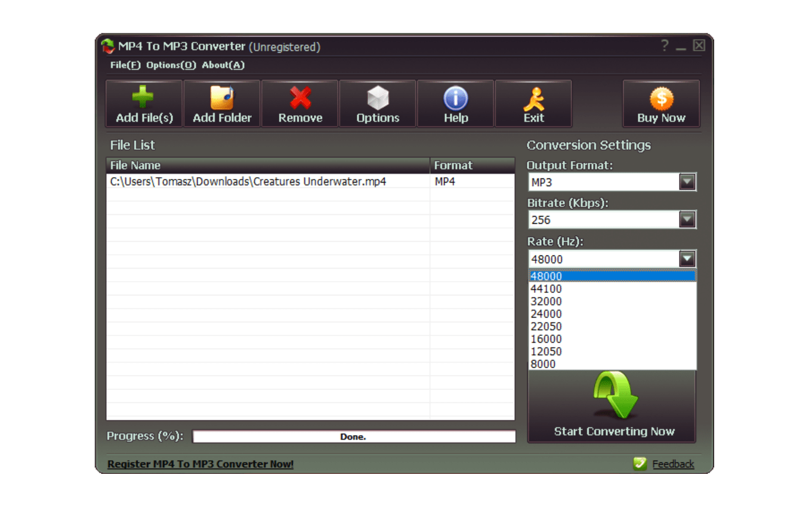Screen dimensions: 812x518
Task: Open Help via the blue info icon
Action: [x=456, y=98]
